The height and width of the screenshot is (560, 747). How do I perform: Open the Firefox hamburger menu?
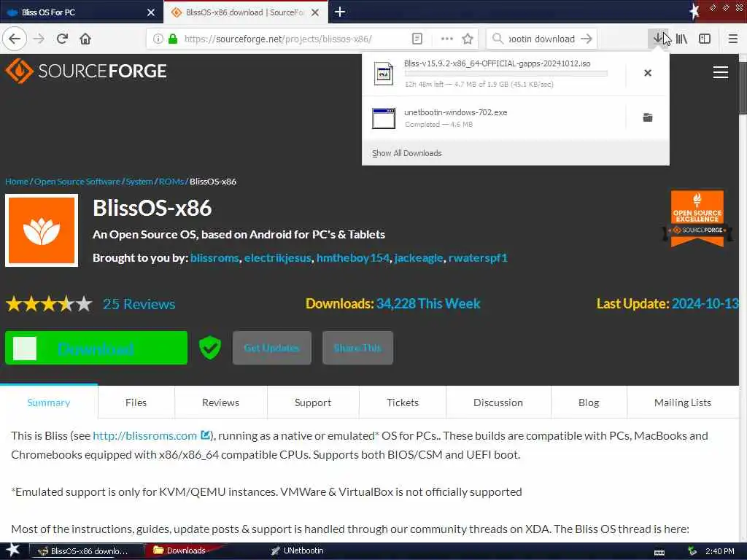pos(733,39)
